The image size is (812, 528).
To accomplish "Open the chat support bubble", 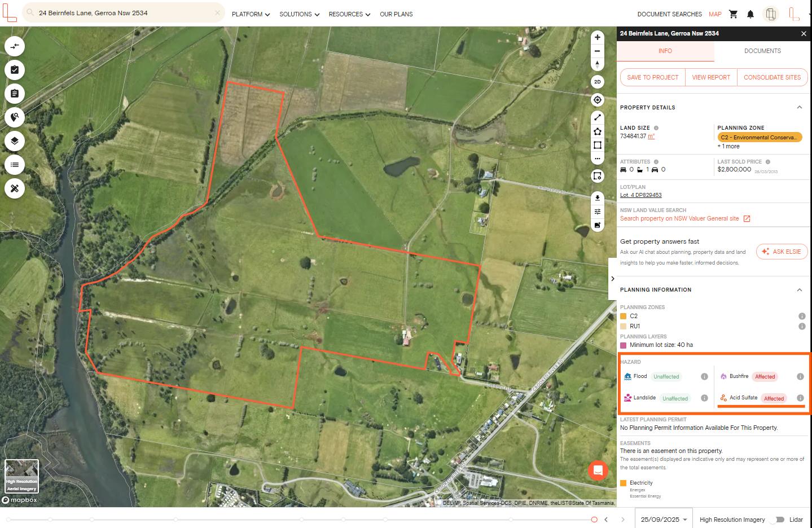I will pyautogui.click(x=598, y=470).
